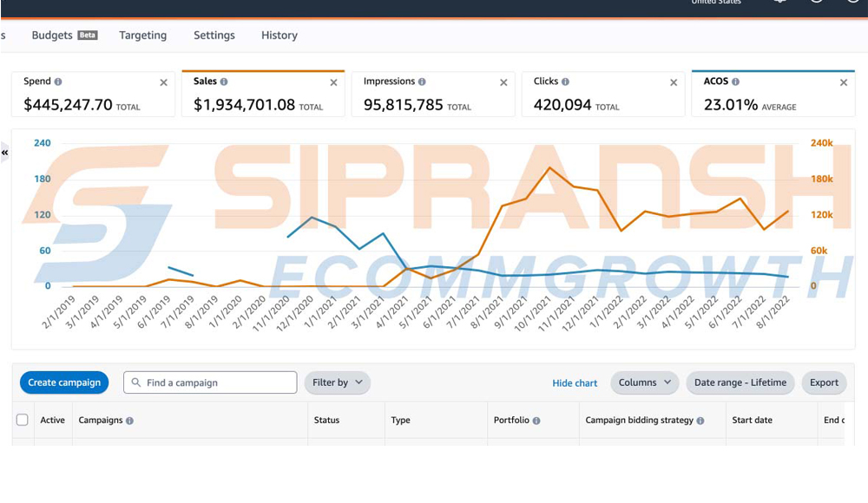Collapse the left sidebar with double chevron

(x=5, y=153)
